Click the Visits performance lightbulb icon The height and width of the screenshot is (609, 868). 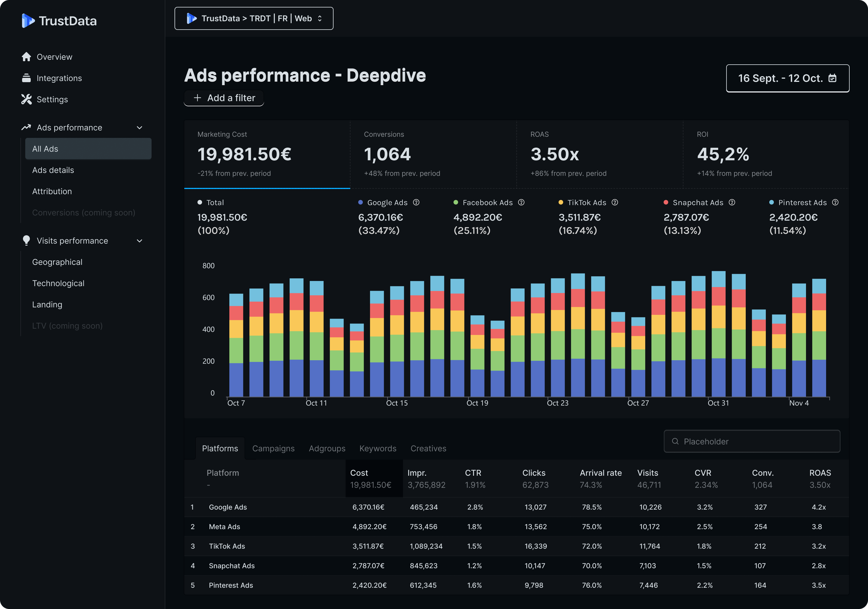(x=26, y=240)
